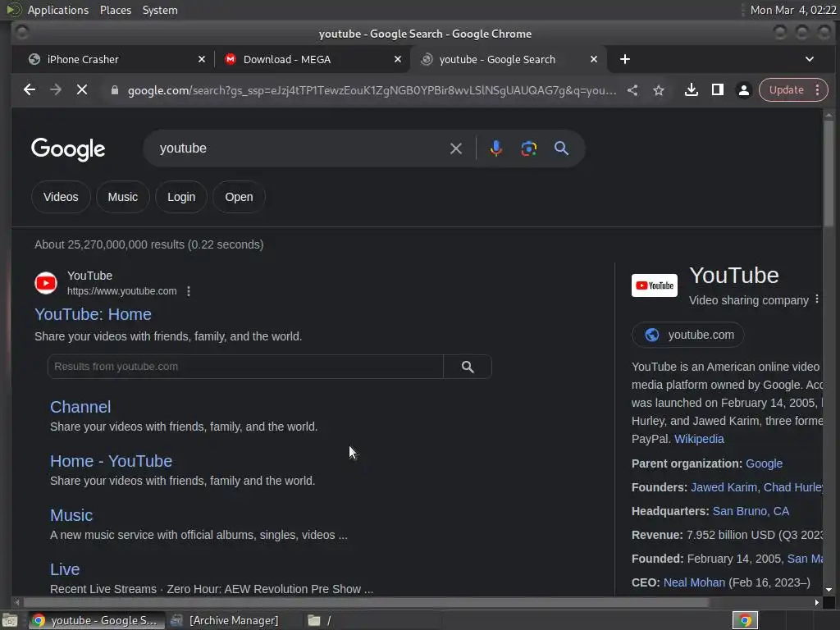Toggle Chrome side panel
840x630 pixels.
click(x=717, y=90)
